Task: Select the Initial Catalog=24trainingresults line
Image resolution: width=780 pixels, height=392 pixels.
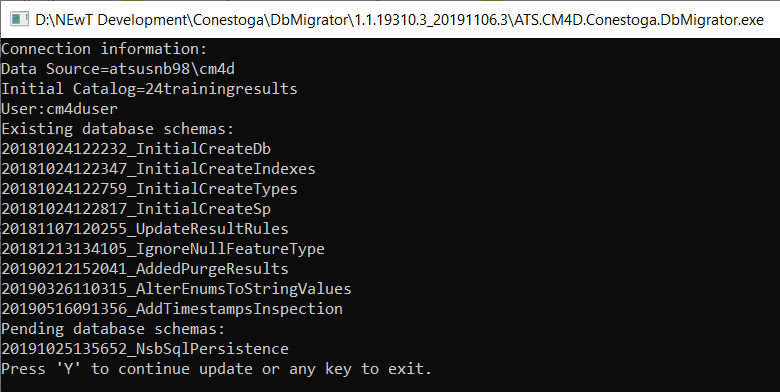Action: [x=149, y=89]
